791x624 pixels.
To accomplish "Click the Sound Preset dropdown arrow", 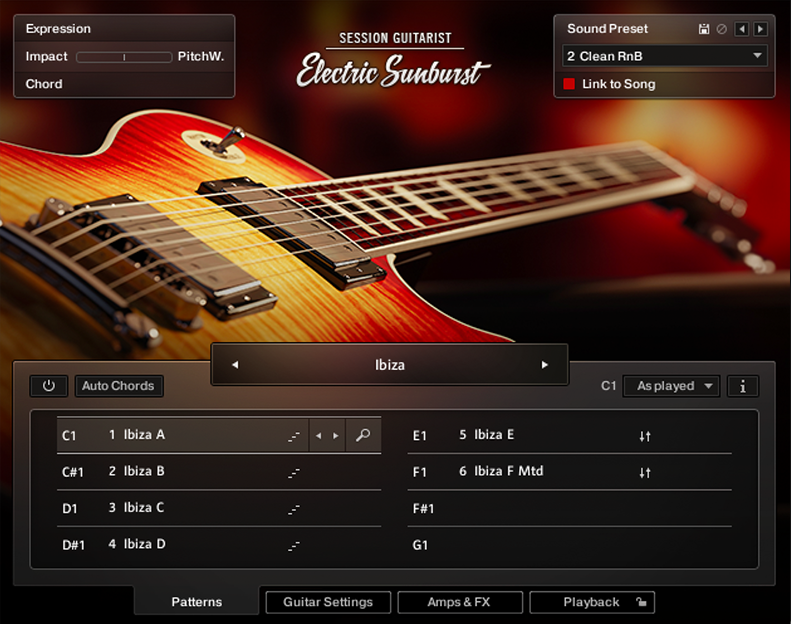I will (x=757, y=55).
